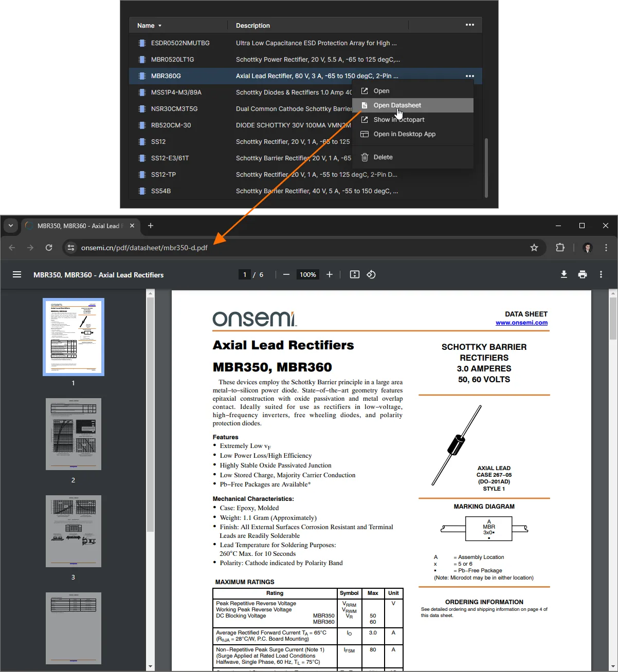
Task: Open the Chrome tab search chevron
Action: click(11, 226)
